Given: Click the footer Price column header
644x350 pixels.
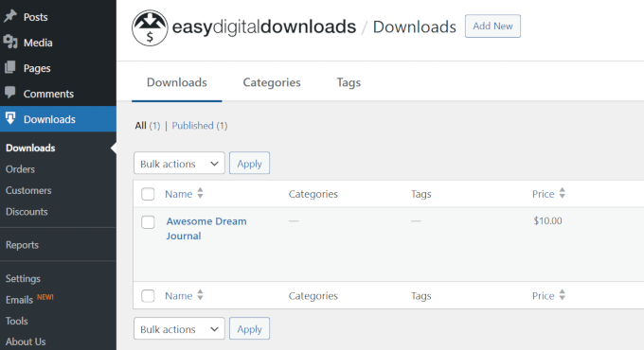Looking at the screenshot, I should [x=543, y=296].
